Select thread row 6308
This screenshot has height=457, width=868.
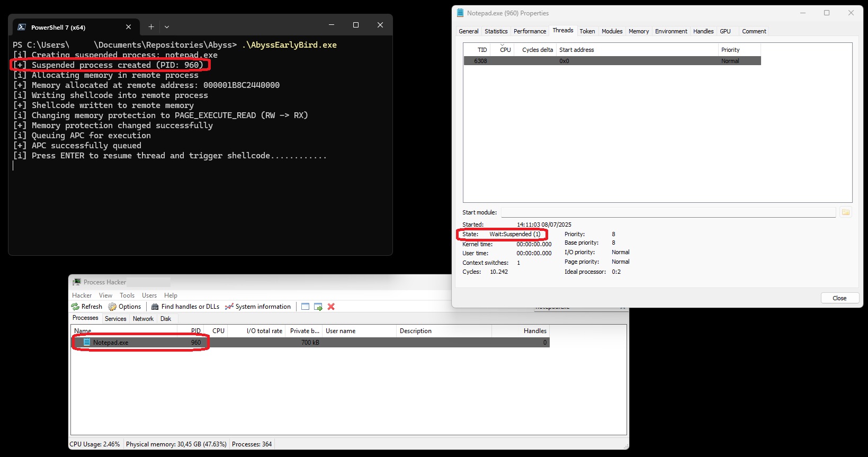[x=612, y=61]
